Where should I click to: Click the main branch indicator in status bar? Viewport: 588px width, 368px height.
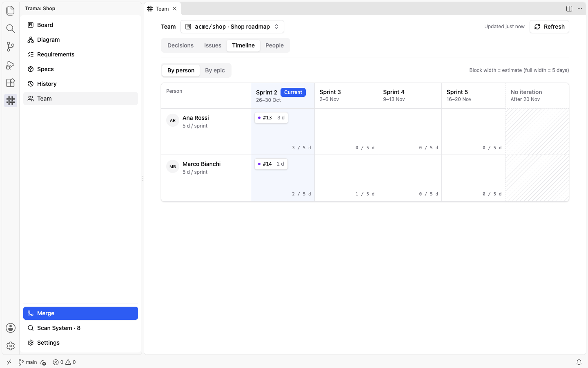pyautogui.click(x=28, y=362)
